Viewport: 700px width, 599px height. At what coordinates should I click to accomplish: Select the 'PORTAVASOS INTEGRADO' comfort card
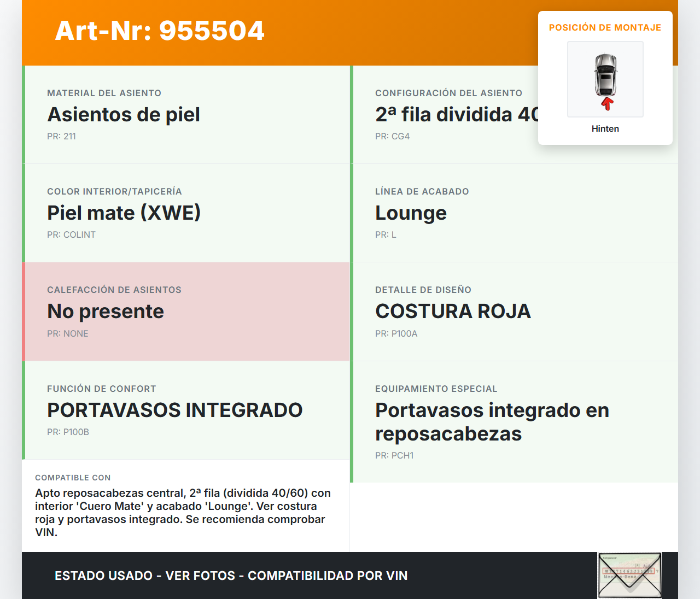click(175, 410)
